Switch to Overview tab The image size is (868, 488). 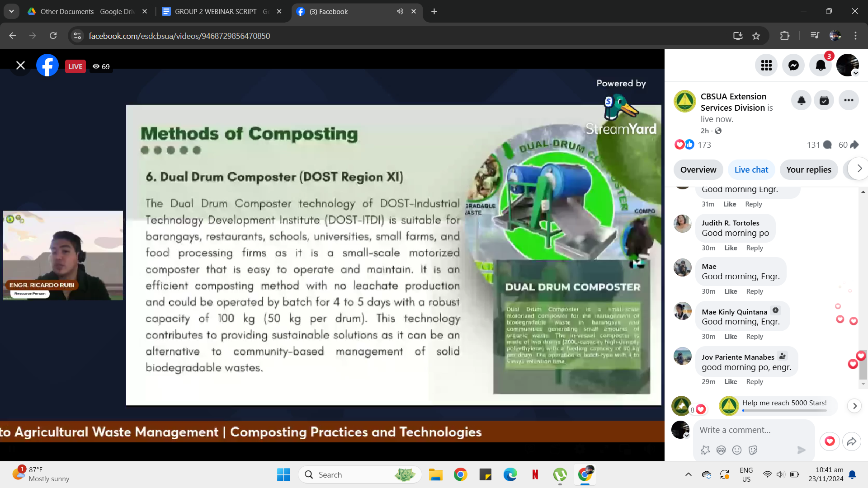(698, 170)
